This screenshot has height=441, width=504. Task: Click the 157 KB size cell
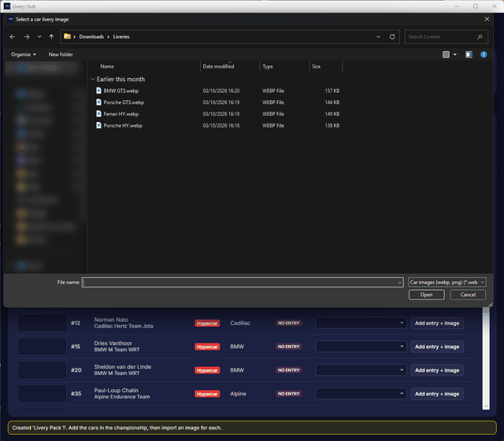click(x=332, y=91)
